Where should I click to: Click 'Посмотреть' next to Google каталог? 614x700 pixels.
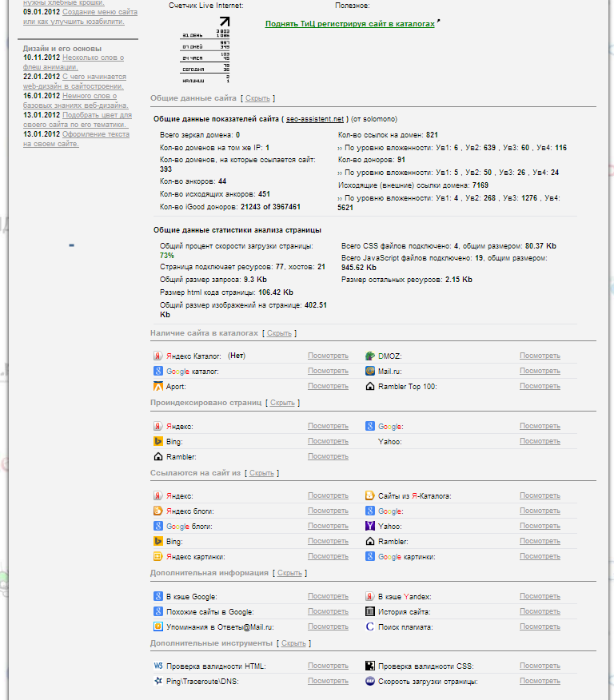coord(328,372)
